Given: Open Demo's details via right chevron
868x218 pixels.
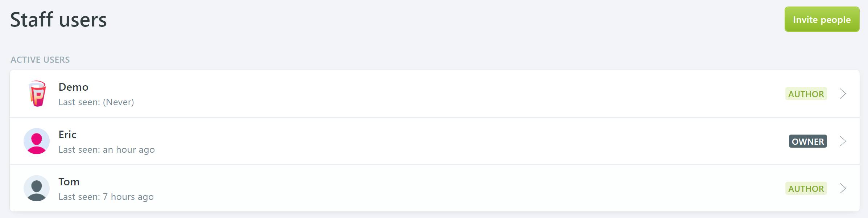Looking at the screenshot, I should (x=843, y=94).
